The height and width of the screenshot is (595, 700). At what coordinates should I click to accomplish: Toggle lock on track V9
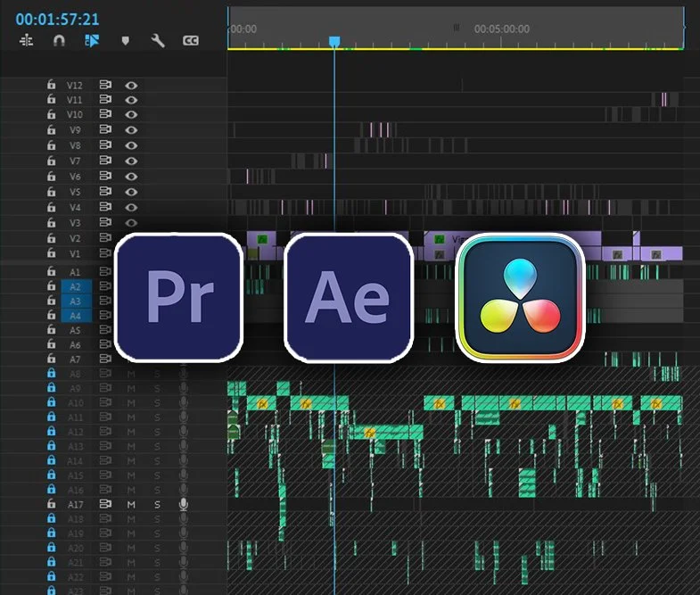(x=52, y=129)
